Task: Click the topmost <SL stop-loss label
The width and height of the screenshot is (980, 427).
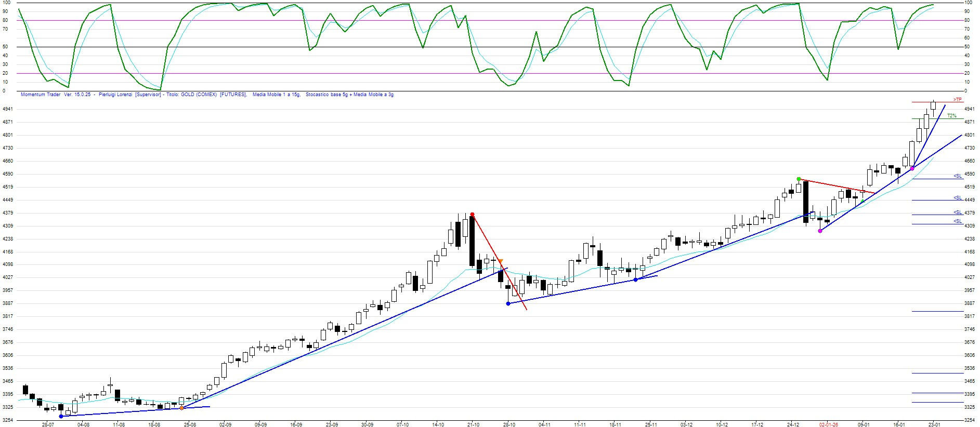Action: coord(958,176)
